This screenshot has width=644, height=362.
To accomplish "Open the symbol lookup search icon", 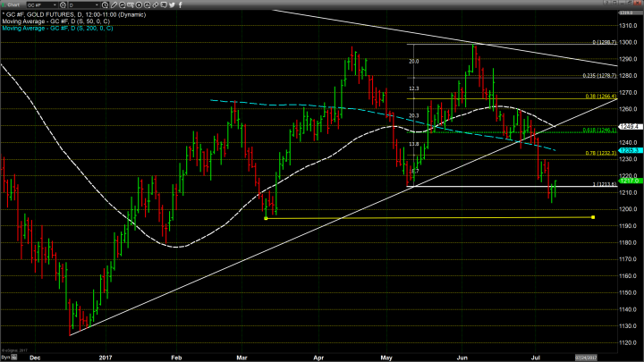I will click(63, 5).
